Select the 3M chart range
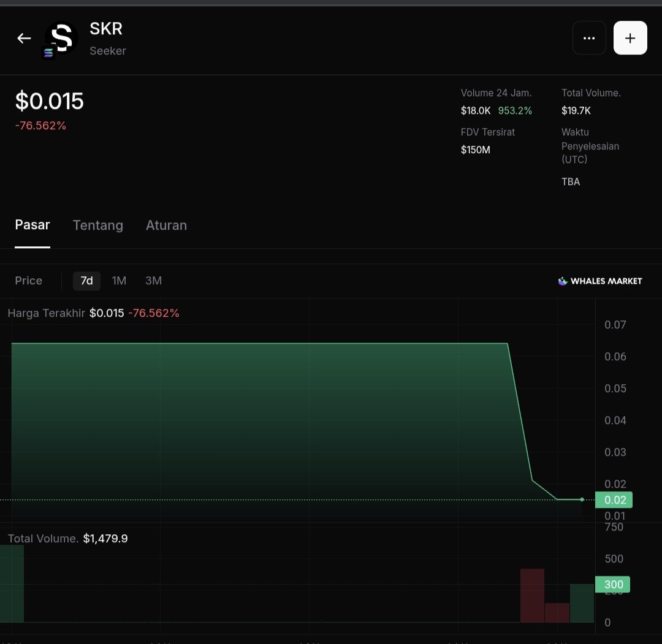Image resolution: width=662 pixels, height=644 pixels. click(x=154, y=281)
